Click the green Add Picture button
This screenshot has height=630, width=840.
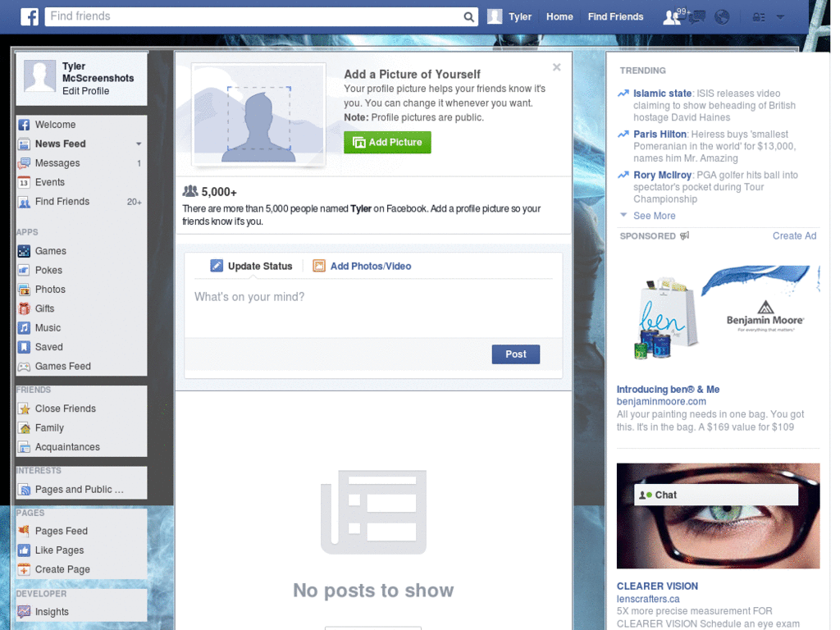(387, 143)
